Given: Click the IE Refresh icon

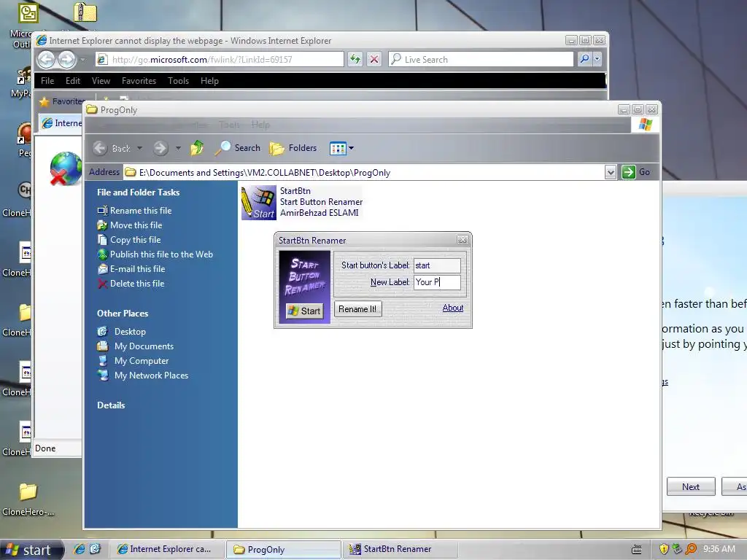Looking at the screenshot, I should tap(355, 60).
